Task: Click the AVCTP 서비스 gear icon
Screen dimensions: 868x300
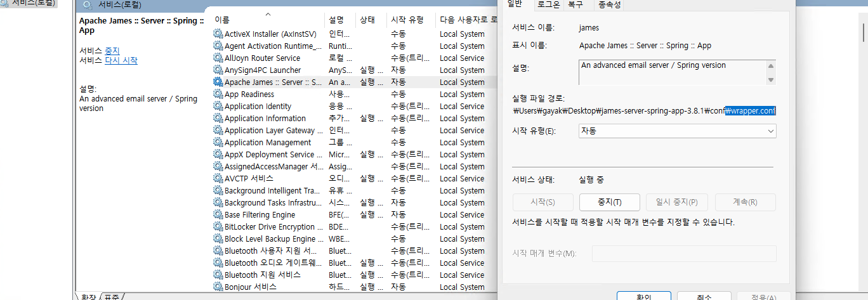Action: [x=218, y=179]
